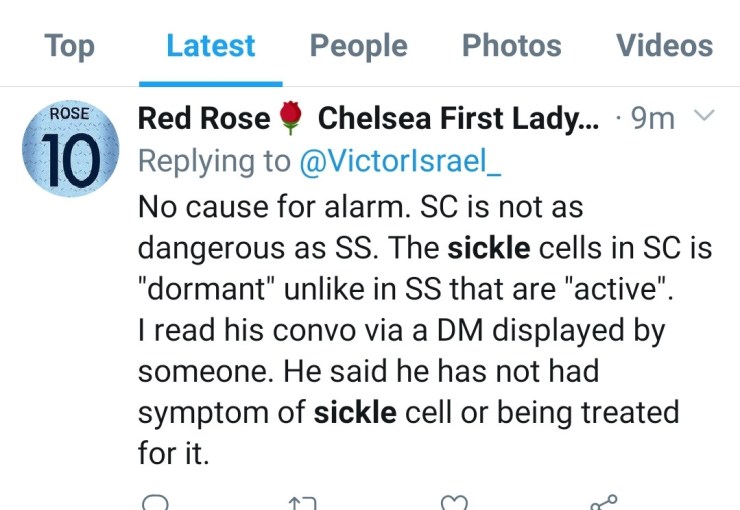This screenshot has width=740, height=510.
Task: Like the tweet with heart icon
Action: (x=455, y=502)
